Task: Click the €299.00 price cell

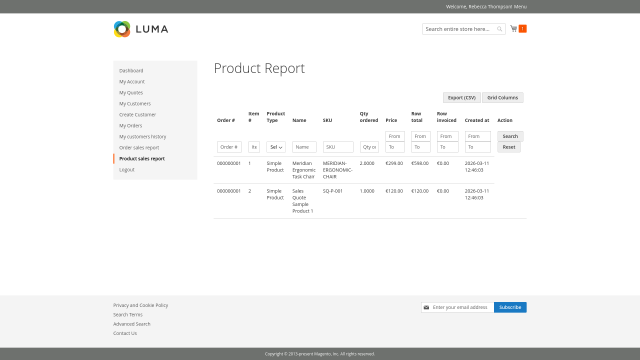Action: (394, 163)
